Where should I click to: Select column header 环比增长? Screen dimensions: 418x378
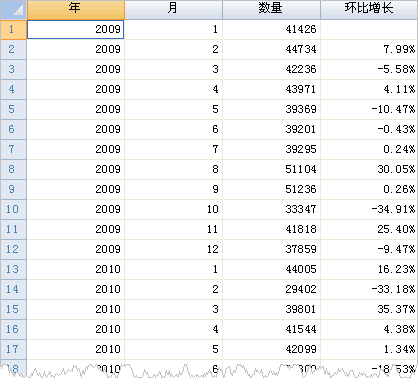click(x=369, y=10)
